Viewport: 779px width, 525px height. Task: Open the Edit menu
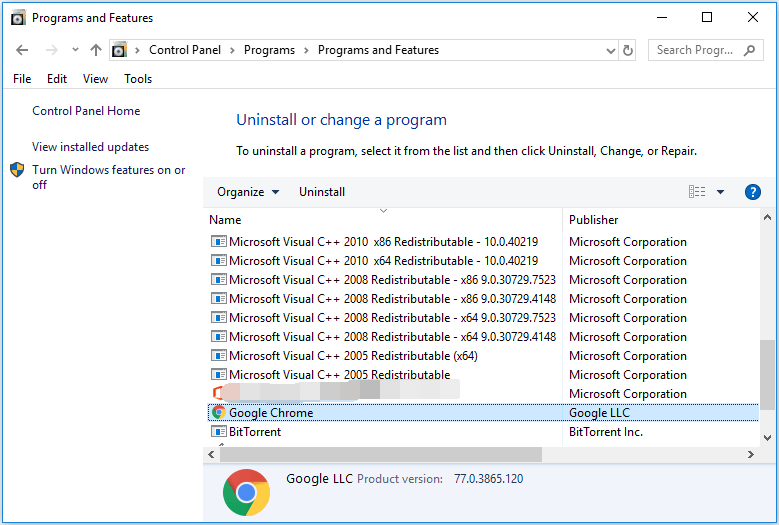click(x=57, y=79)
